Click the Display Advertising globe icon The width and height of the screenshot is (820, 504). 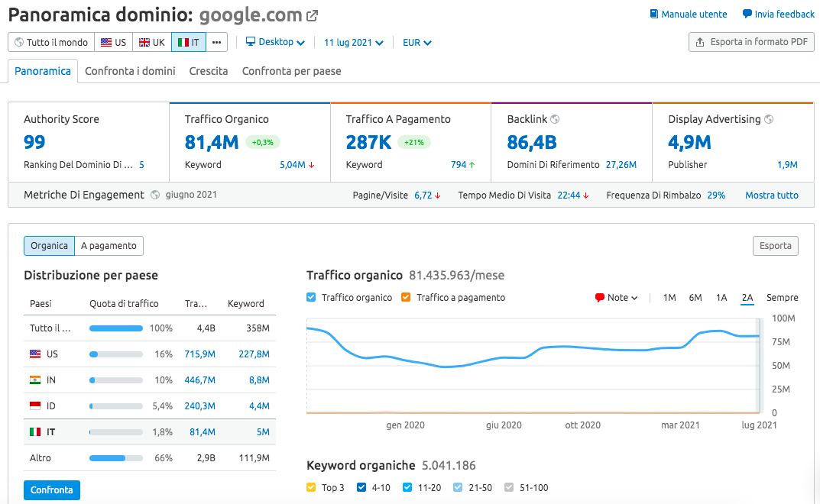point(769,119)
